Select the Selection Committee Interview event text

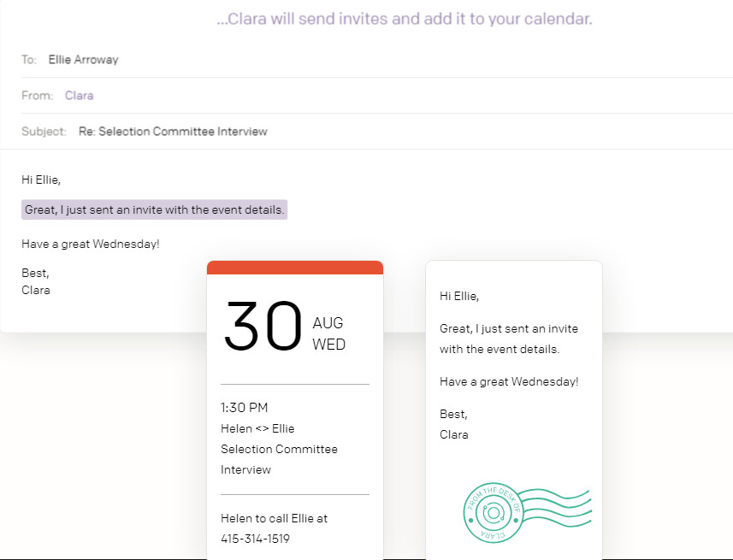pos(279,459)
